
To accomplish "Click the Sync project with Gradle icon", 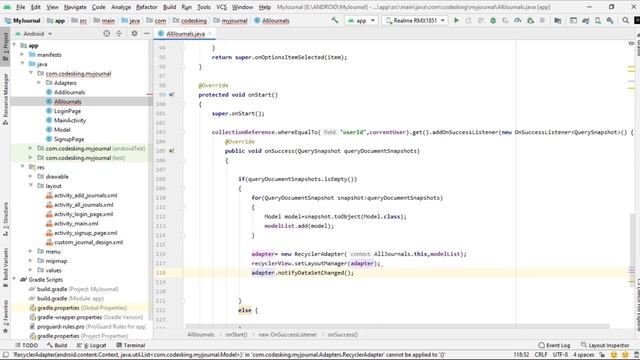I will point(586,20).
